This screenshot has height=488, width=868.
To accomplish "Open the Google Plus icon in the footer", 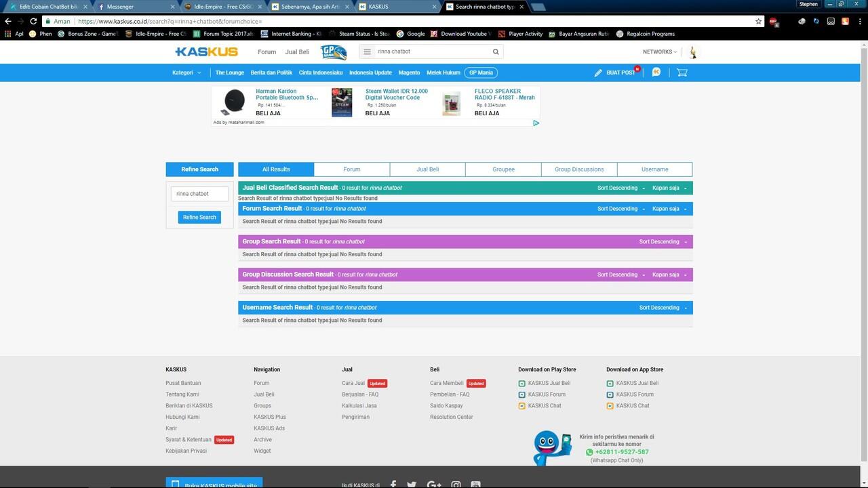I will tap(434, 485).
